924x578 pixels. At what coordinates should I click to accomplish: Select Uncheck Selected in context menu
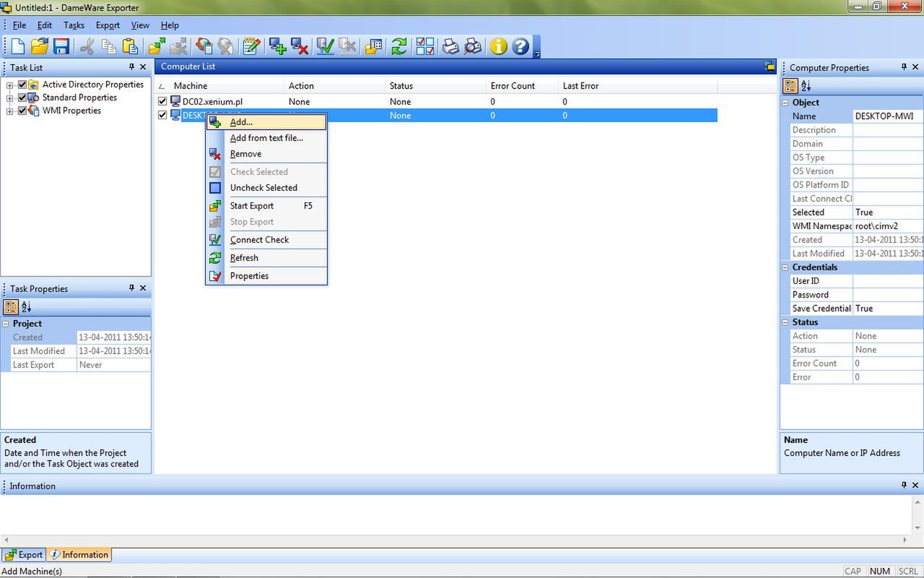click(266, 188)
